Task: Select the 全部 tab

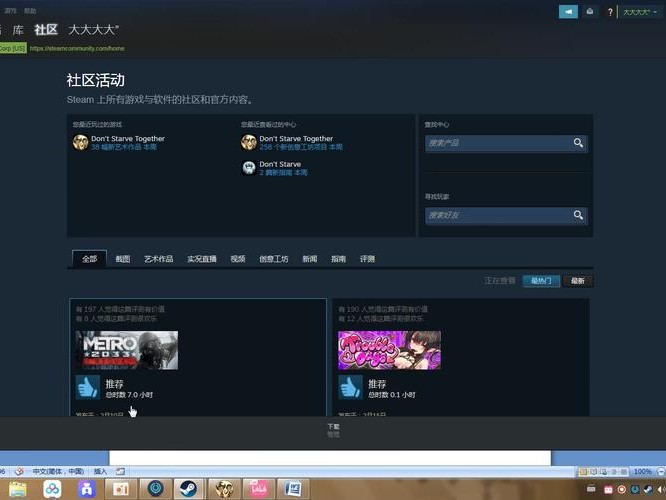Action: [90, 259]
